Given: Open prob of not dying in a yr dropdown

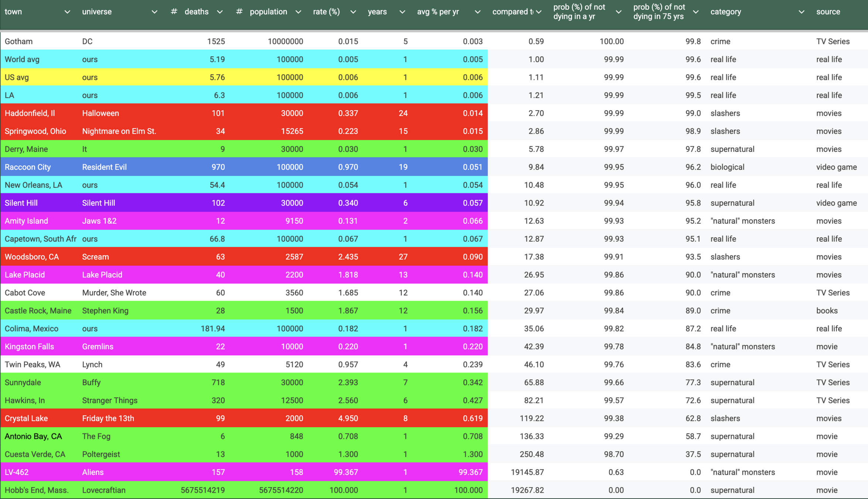Looking at the screenshot, I should [619, 12].
